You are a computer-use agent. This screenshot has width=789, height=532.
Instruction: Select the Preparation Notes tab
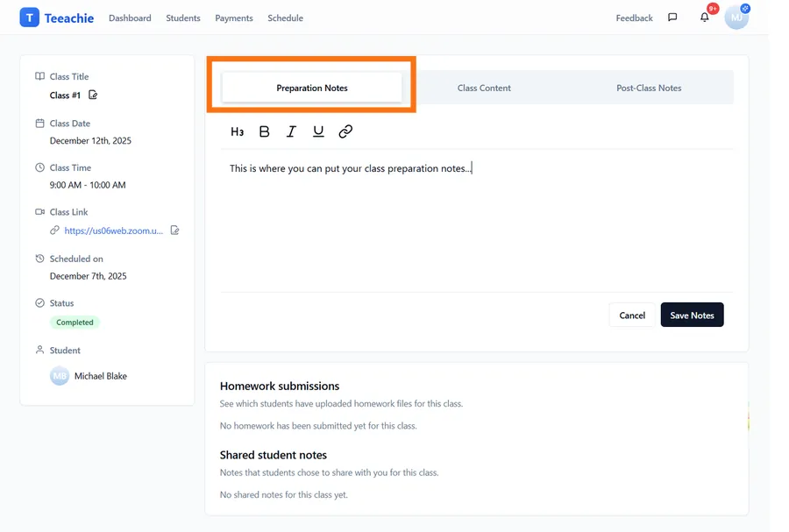point(312,88)
